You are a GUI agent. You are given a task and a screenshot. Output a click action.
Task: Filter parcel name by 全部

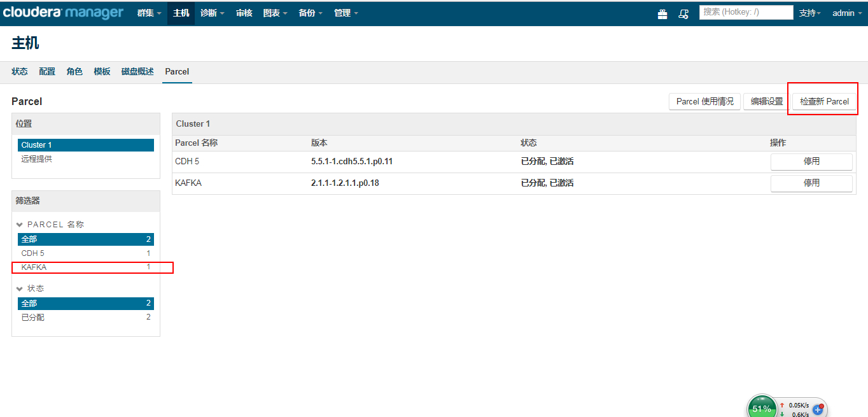pos(86,239)
